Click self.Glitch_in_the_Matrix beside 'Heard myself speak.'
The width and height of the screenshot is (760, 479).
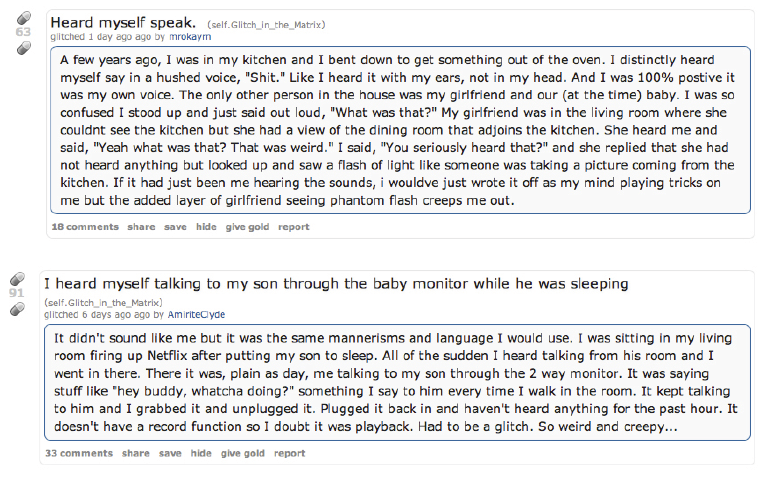pos(266,23)
